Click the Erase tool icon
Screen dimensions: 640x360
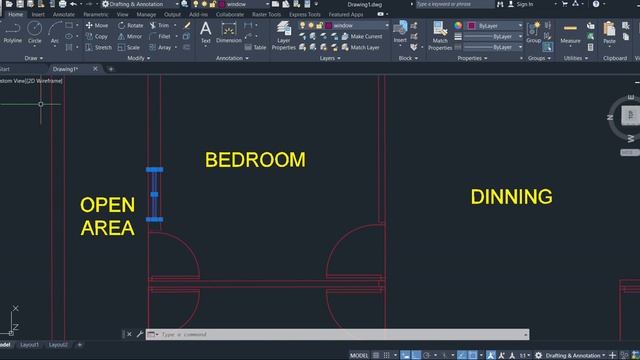187,25
